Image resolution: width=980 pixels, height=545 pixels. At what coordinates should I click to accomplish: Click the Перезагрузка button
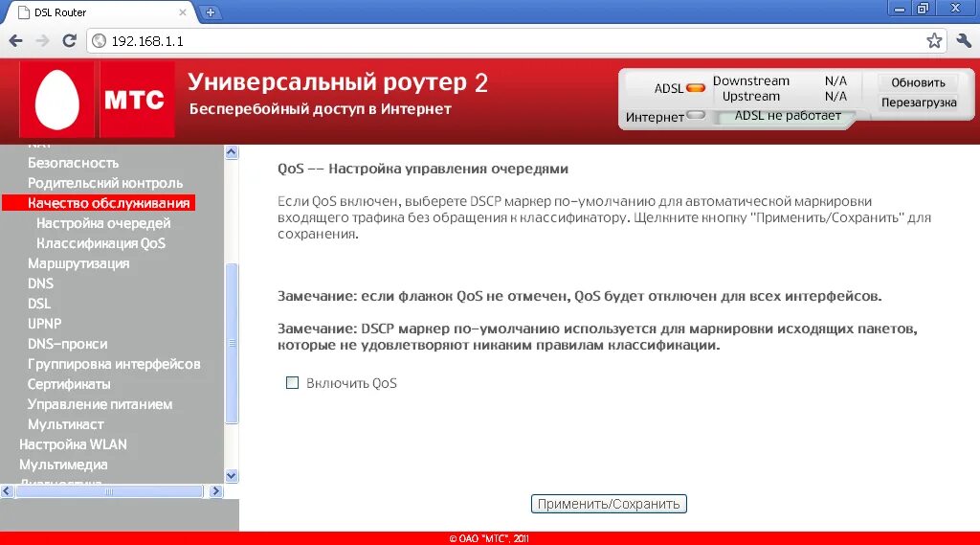(919, 102)
